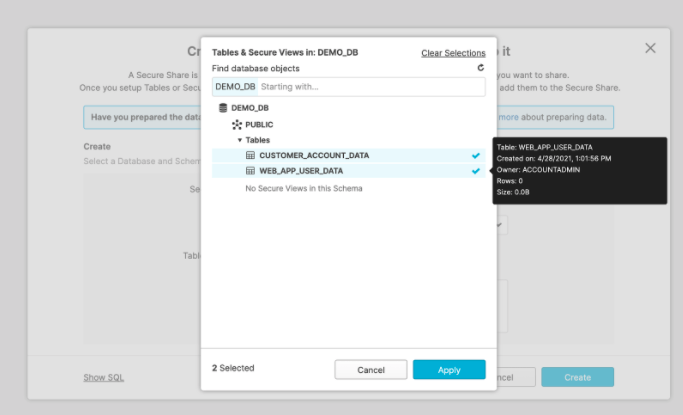Click the WEB_APP_USER_DATA table icon

pos(250,171)
